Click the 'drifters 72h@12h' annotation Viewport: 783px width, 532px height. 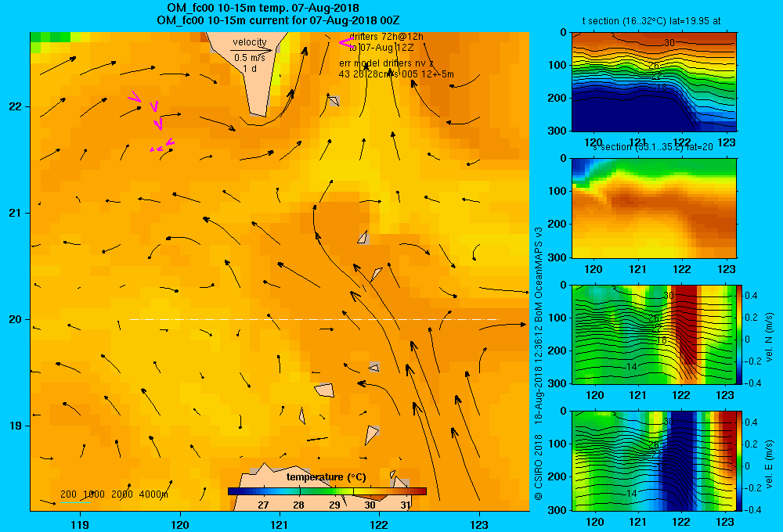point(386,37)
